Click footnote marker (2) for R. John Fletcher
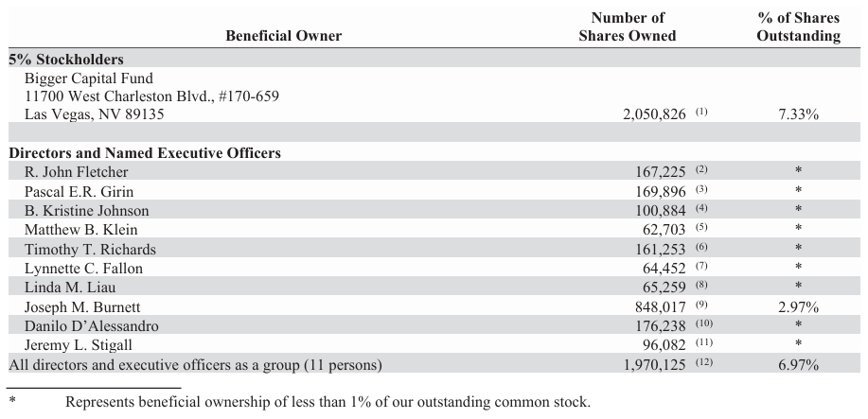The width and height of the screenshot is (868, 419). (x=701, y=169)
